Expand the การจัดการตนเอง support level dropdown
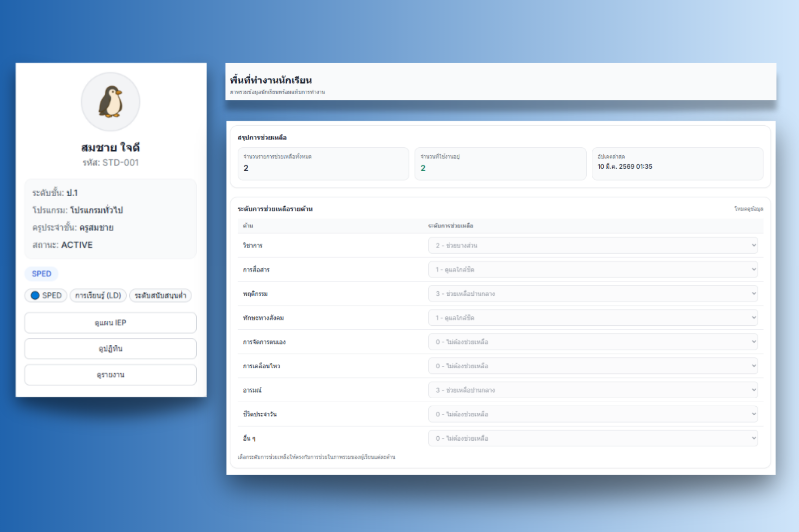The image size is (799, 532). (593, 342)
